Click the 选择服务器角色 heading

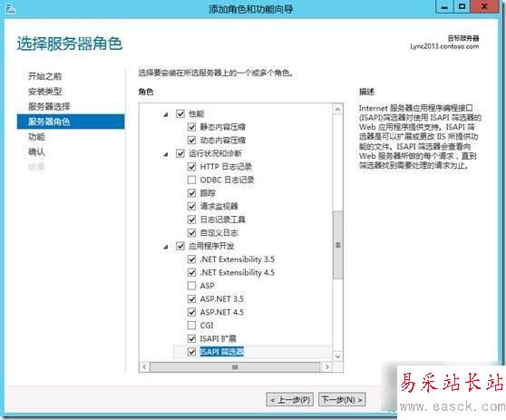(70, 44)
